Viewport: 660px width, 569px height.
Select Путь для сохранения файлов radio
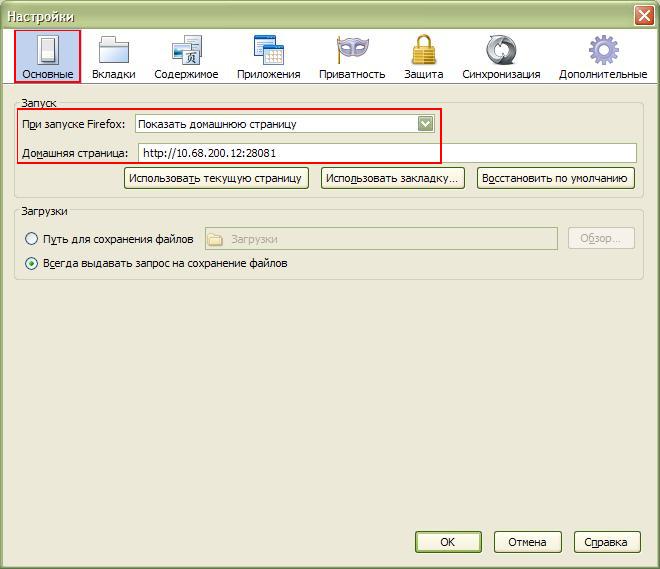click(x=32, y=239)
